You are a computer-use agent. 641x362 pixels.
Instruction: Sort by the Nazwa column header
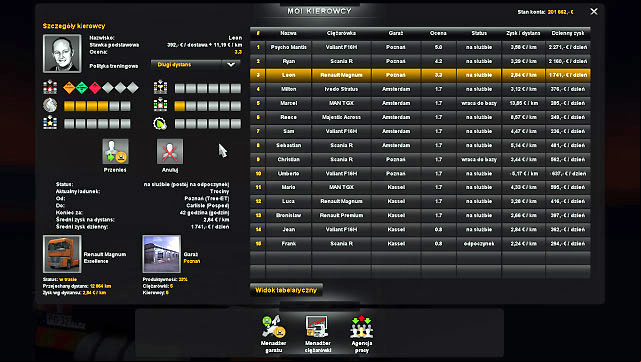[289, 33]
